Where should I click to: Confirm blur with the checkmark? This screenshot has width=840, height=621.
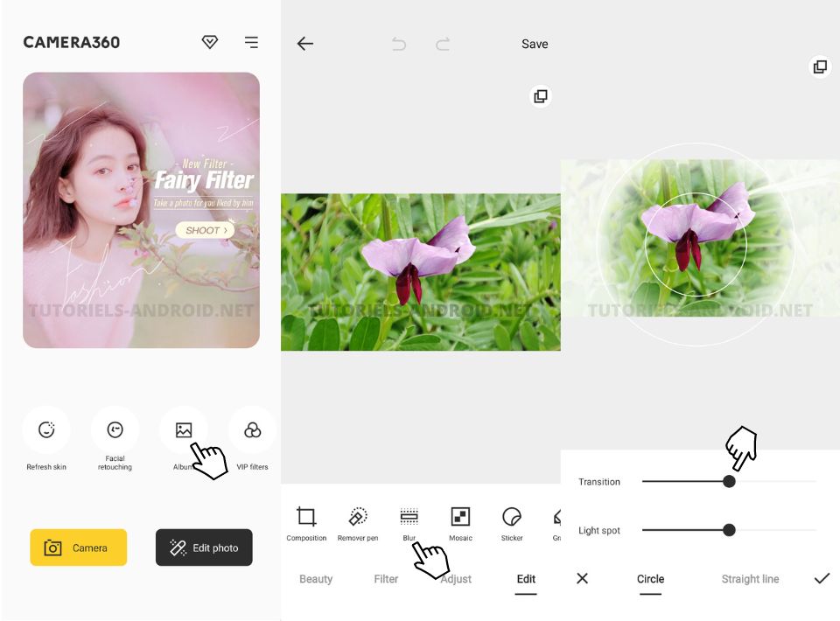coord(822,578)
